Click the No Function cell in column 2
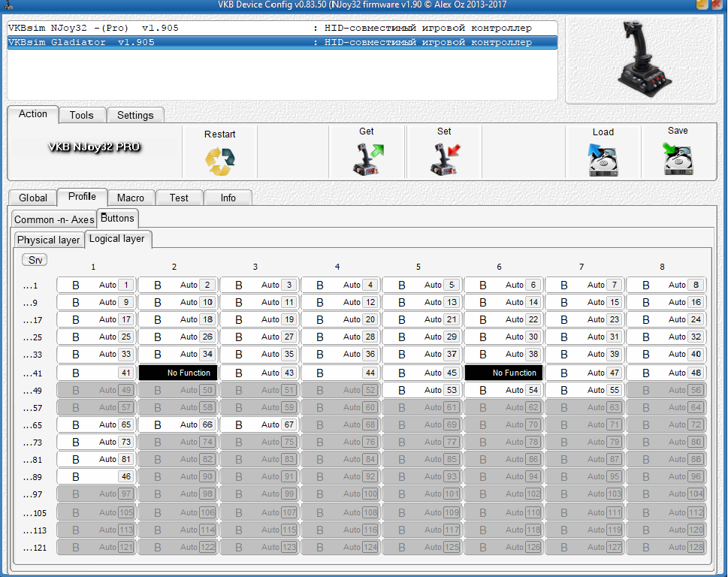The image size is (728, 577). (178, 373)
